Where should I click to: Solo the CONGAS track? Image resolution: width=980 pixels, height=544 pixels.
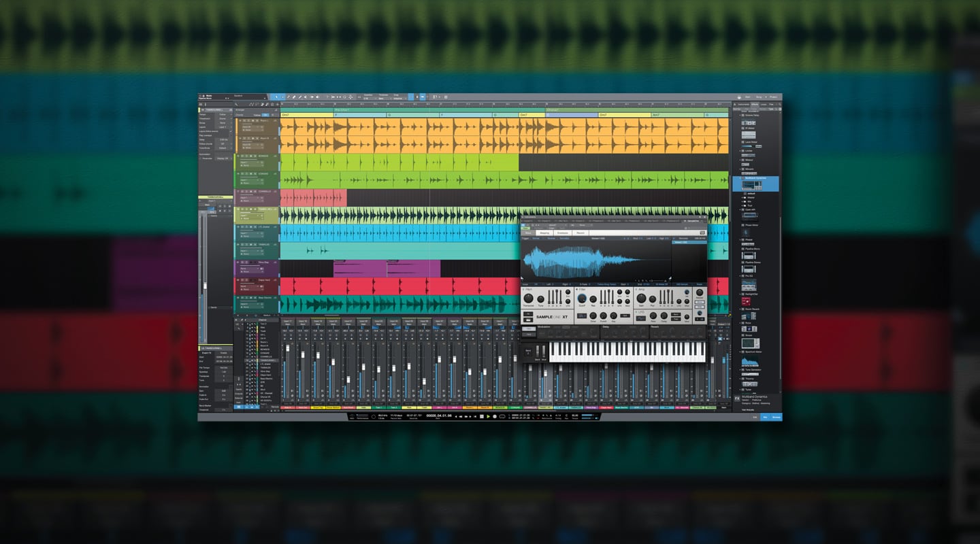click(246, 173)
